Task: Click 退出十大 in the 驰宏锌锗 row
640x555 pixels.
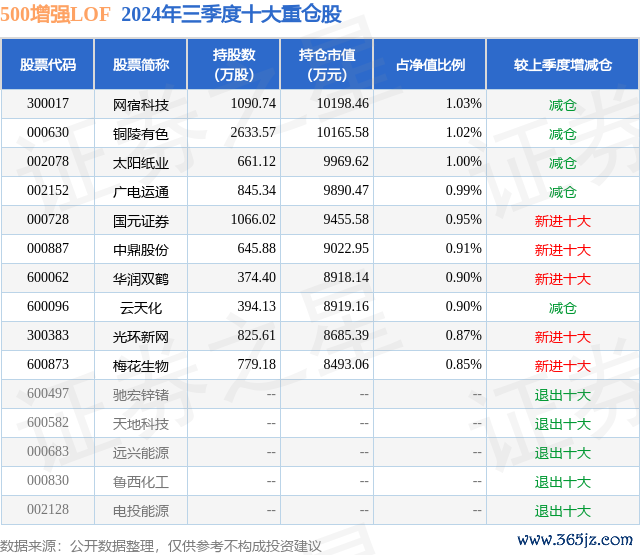Action: point(563,395)
